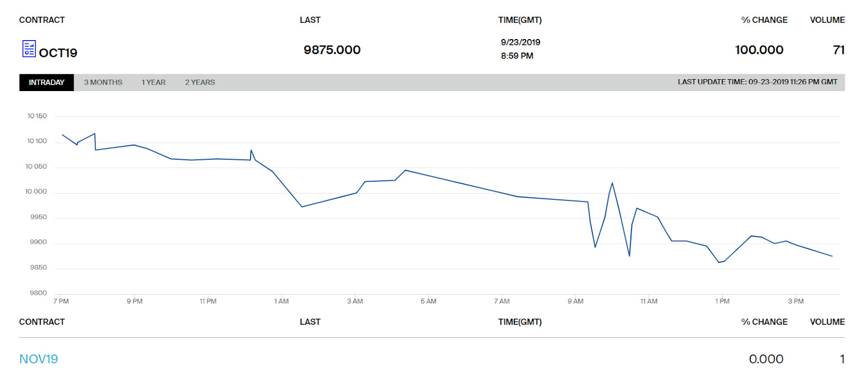The image size is (868, 380).
Task: Select the INTRADAY tab
Action: pyautogui.click(x=47, y=82)
